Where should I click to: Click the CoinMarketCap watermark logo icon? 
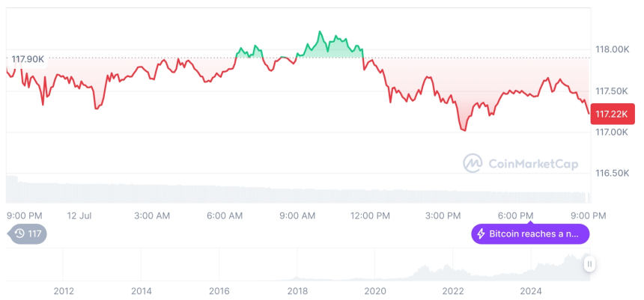pos(473,163)
